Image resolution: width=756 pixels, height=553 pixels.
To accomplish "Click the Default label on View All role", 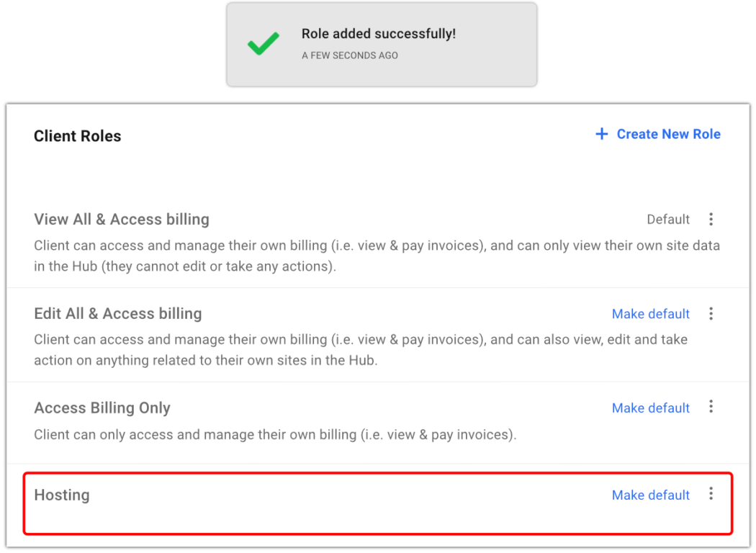I will click(x=668, y=220).
